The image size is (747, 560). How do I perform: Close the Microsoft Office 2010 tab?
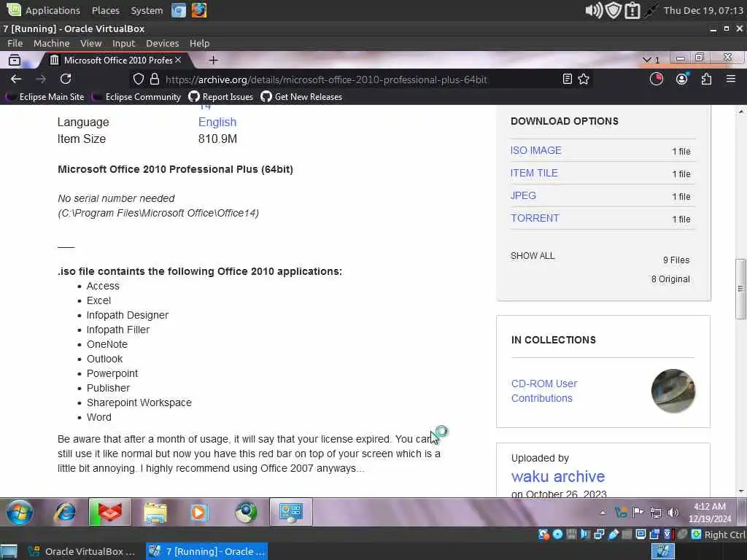click(x=178, y=60)
